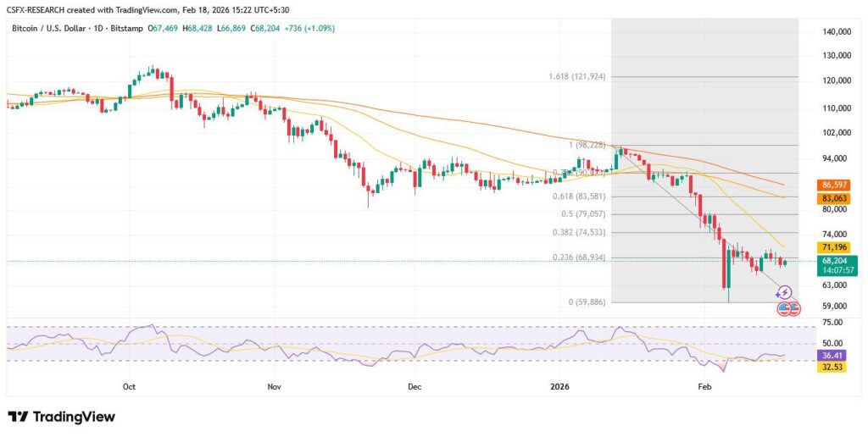Click the 140,000 mark on price scale
868x437 pixels.
[x=836, y=32]
